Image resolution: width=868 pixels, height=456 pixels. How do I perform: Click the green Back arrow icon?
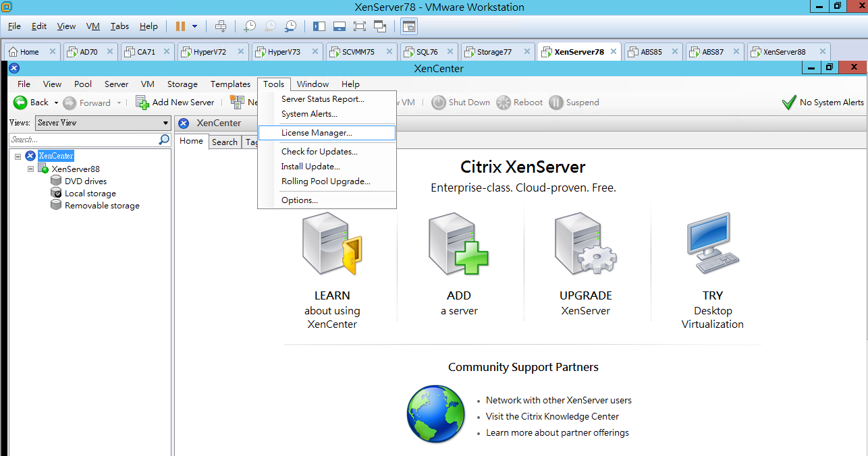pyautogui.click(x=20, y=103)
